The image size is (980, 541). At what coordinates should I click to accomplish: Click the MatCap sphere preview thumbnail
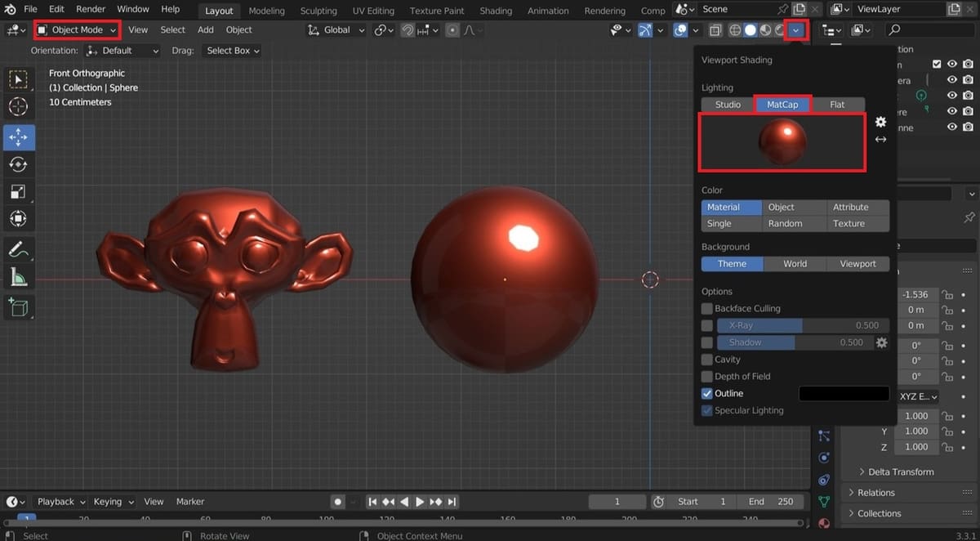coord(782,142)
